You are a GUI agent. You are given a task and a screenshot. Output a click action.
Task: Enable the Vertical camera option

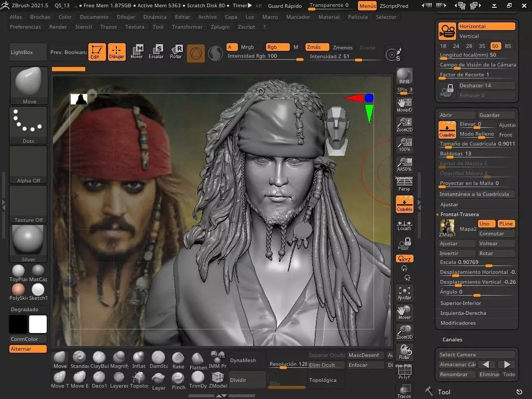click(487, 36)
